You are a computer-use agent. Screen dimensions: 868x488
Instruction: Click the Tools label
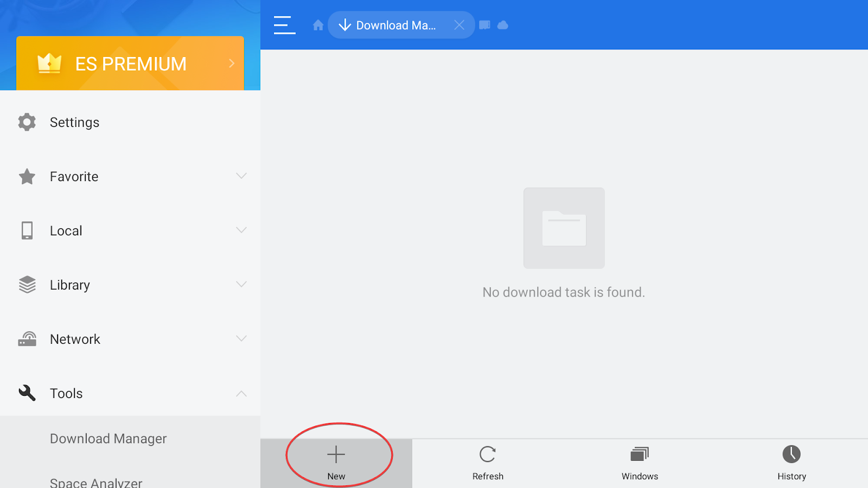(66, 394)
